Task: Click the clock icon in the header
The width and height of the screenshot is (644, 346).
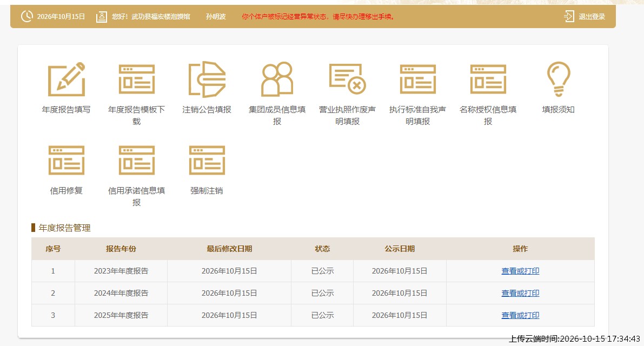Action: (x=26, y=16)
